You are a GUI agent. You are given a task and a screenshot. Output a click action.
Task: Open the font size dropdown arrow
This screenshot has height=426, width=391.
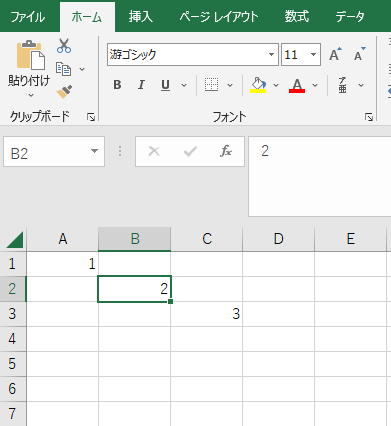coord(314,54)
